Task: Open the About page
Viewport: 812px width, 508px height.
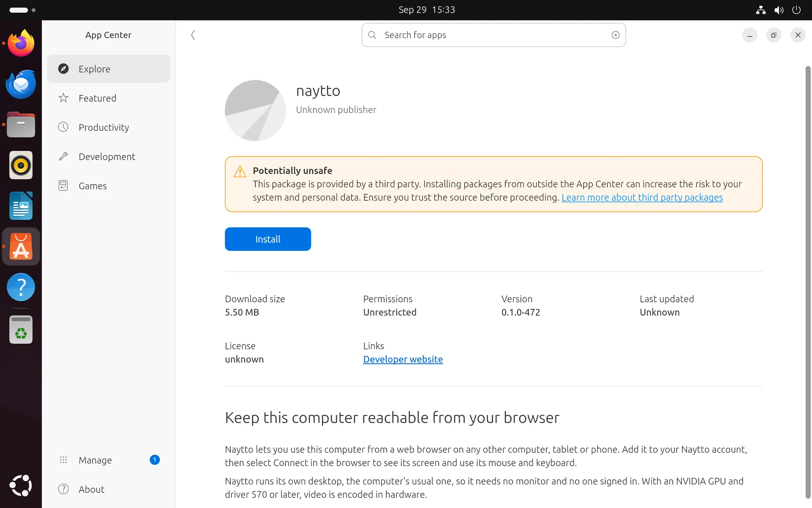Action: 108,489
